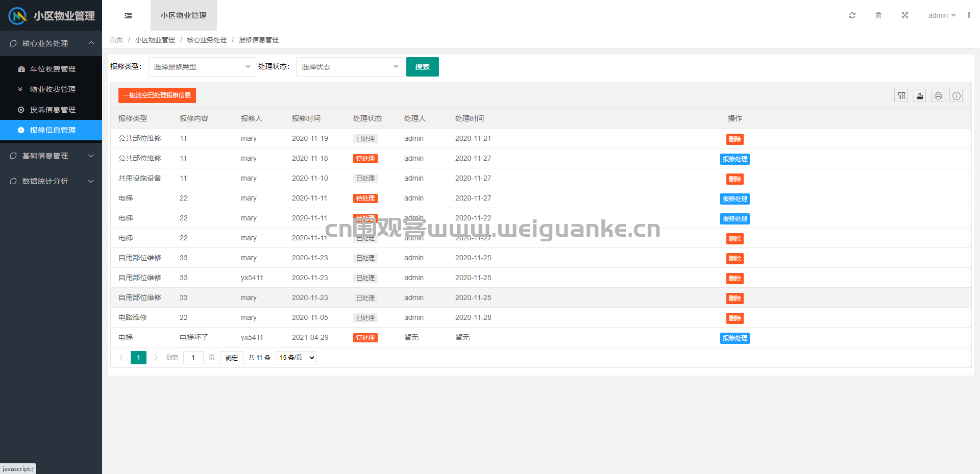The width and height of the screenshot is (980, 474).
Task: Toggle fullscreen with the expand icon
Action: coord(904,15)
